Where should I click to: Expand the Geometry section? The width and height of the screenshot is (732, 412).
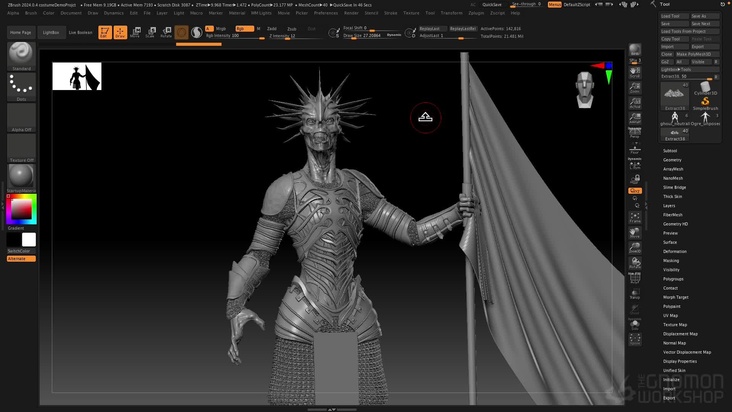(672, 160)
